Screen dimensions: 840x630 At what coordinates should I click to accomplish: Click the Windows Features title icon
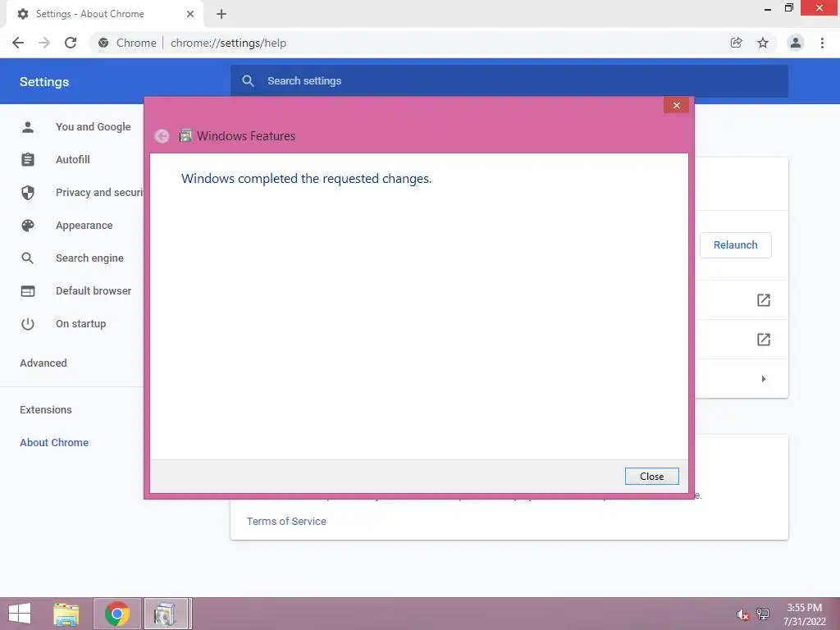point(185,136)
